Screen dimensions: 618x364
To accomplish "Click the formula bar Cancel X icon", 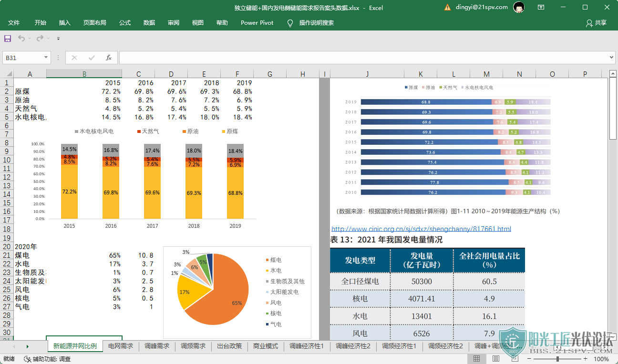I will (74, 58).
